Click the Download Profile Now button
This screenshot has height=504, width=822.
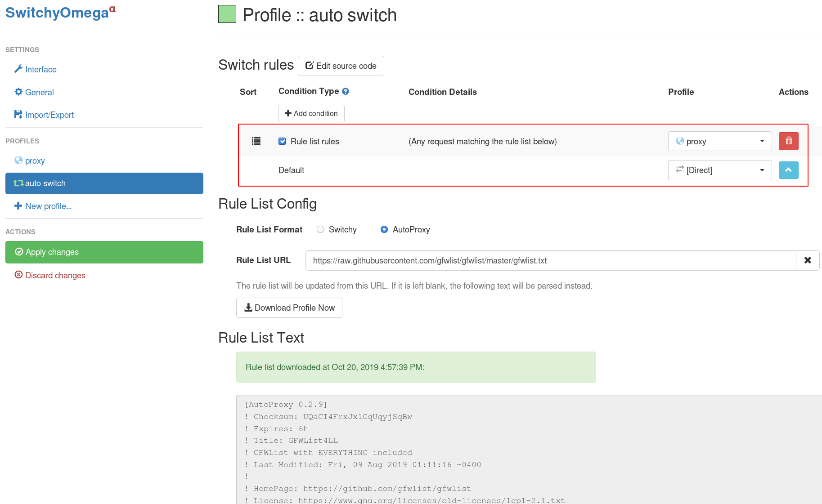[x=289, y=308]
